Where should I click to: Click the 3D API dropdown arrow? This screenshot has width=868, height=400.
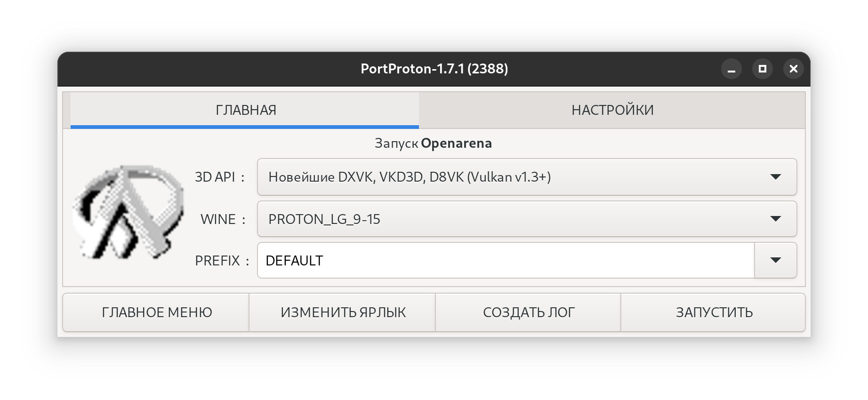(776, 177)
